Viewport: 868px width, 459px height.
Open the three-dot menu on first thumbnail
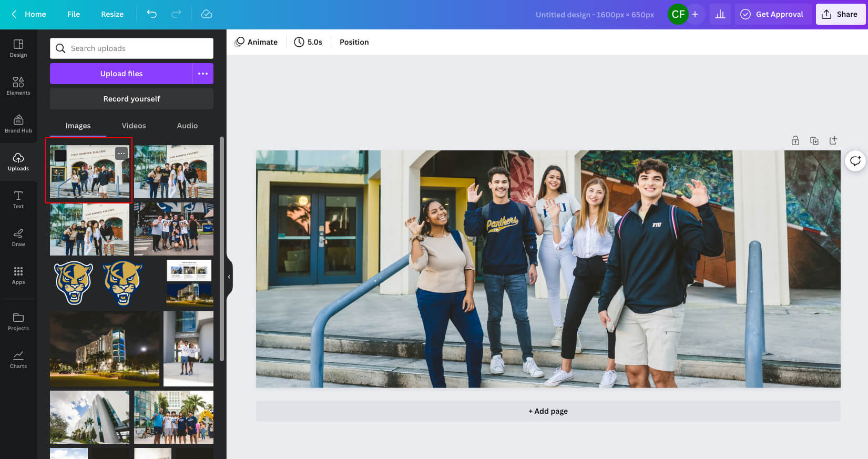[x=121, y=154]
